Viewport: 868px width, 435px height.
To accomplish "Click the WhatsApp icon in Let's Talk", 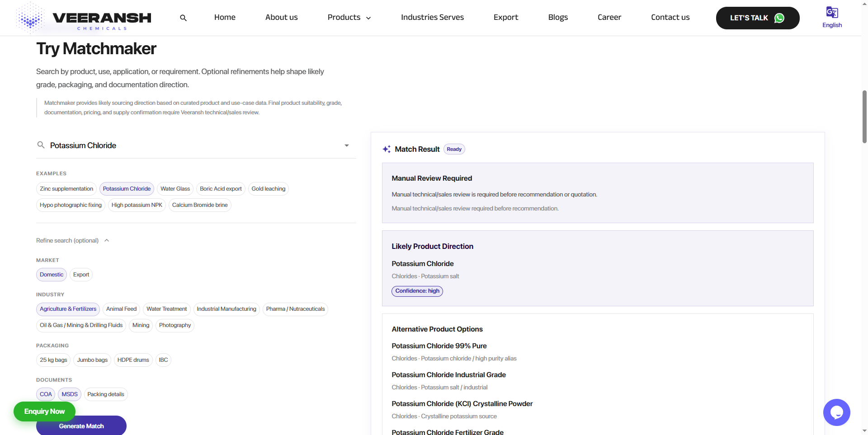I will tap(779, 18).
